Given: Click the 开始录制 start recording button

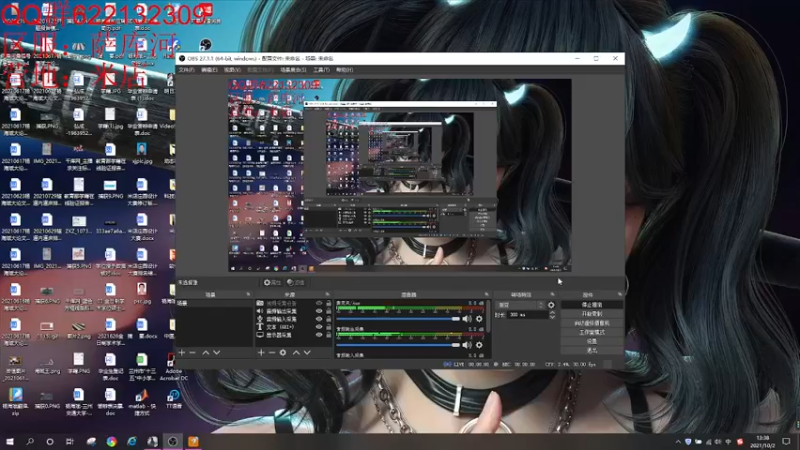Looking at the screenshot, I should click(x=592, y=314).
